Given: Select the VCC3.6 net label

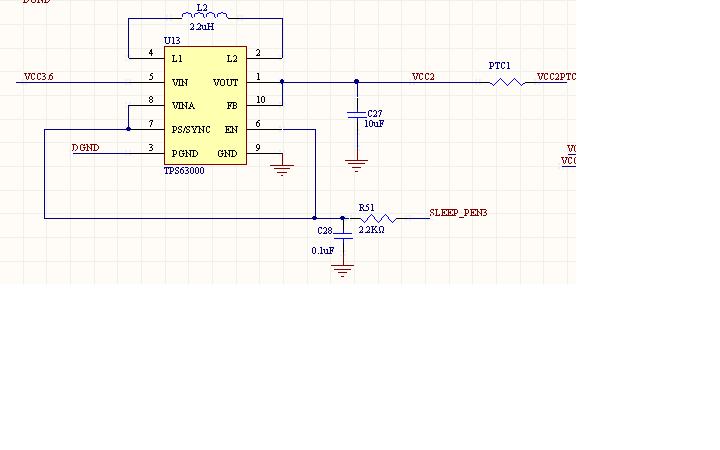Looking at the screenshot, I should 39,77.
